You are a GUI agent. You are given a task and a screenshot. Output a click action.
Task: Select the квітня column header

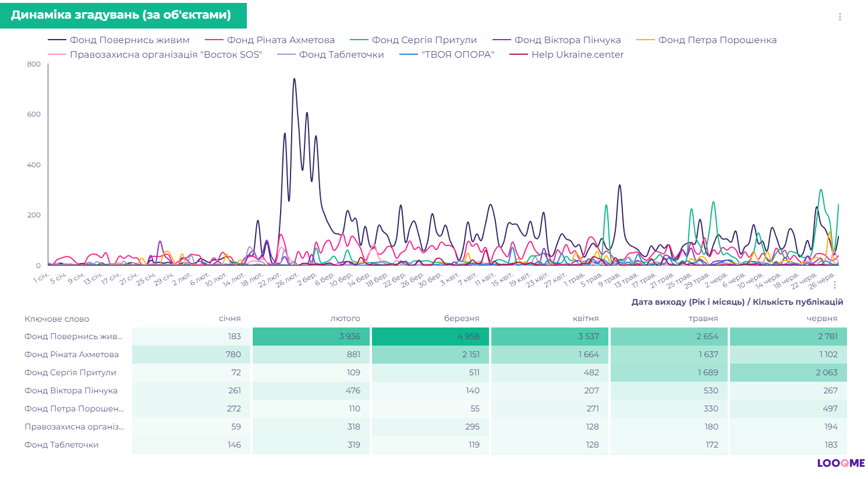586,318
